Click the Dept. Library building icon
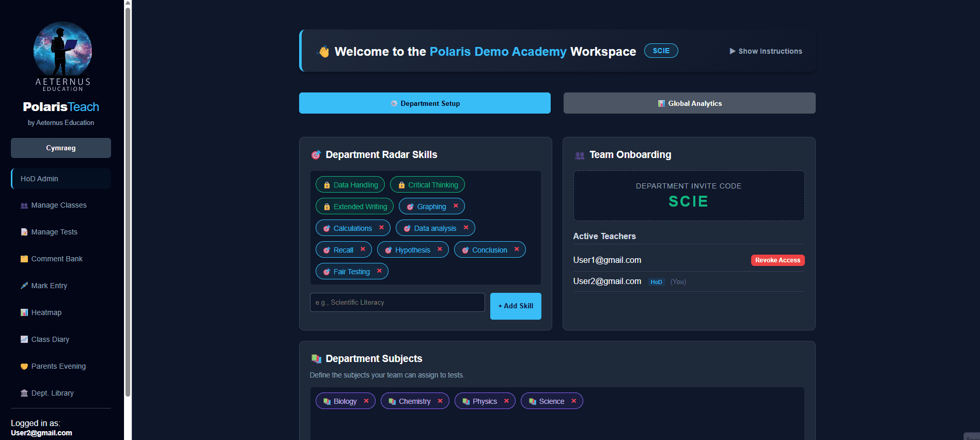The image size is (980, 440). click(24, 393)
